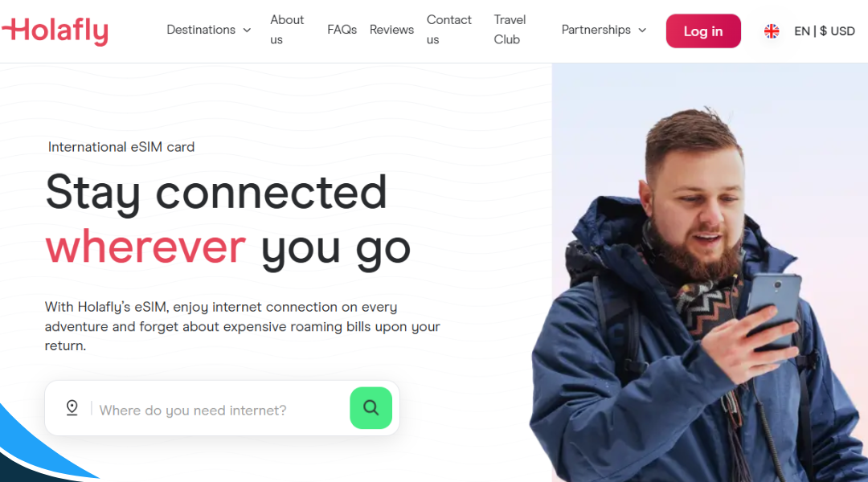Click the UK flag language icon
The height and width of the screenshot is (482, 868).
pos(772,31)
